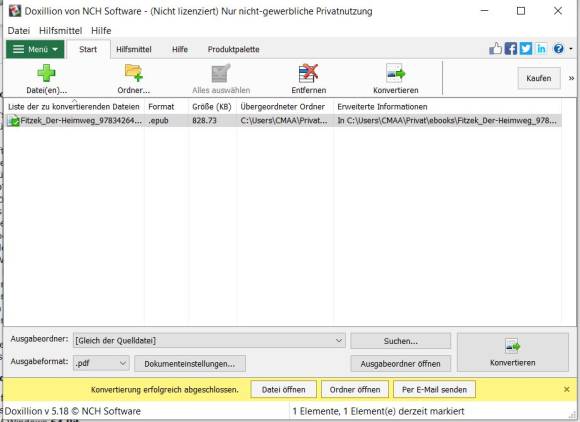This screenshot has height=422, width=580.
Task: Switch to the Start tab
Action: pyautogui.click(x=88, y=49)
